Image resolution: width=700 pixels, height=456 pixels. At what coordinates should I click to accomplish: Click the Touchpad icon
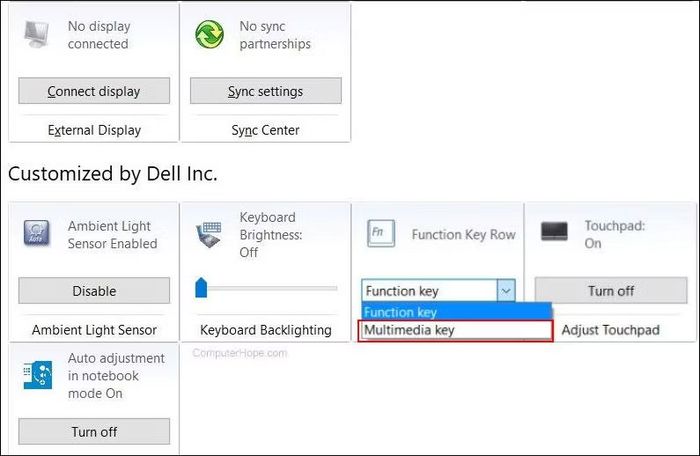pos(554,231)
